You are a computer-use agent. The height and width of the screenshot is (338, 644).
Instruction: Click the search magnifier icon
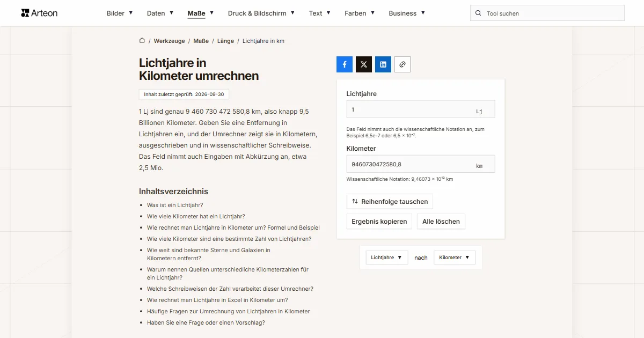click(479, 13)
